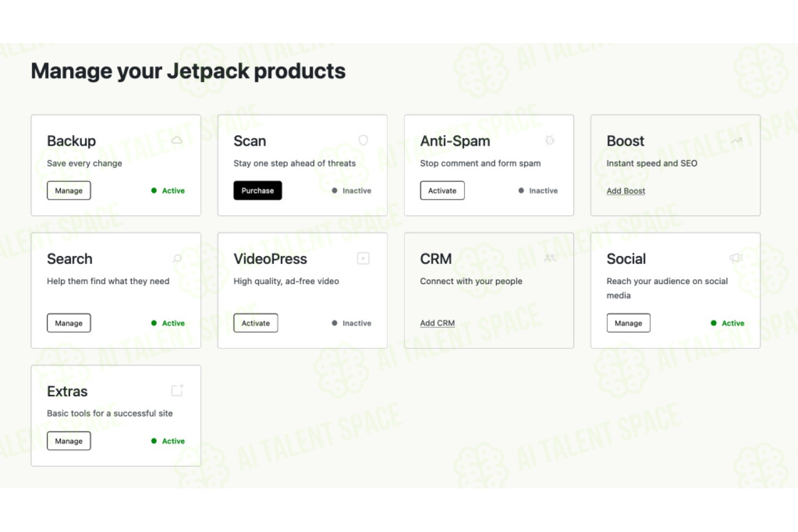Click the Boost trending arrow icon
798x532 pixels.
pos(737,140)
